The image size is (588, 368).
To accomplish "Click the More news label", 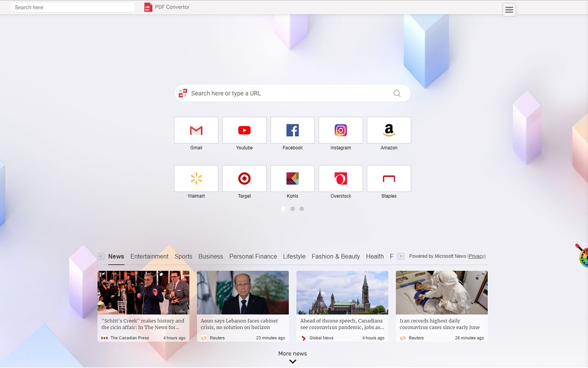I will click(293, 354).
